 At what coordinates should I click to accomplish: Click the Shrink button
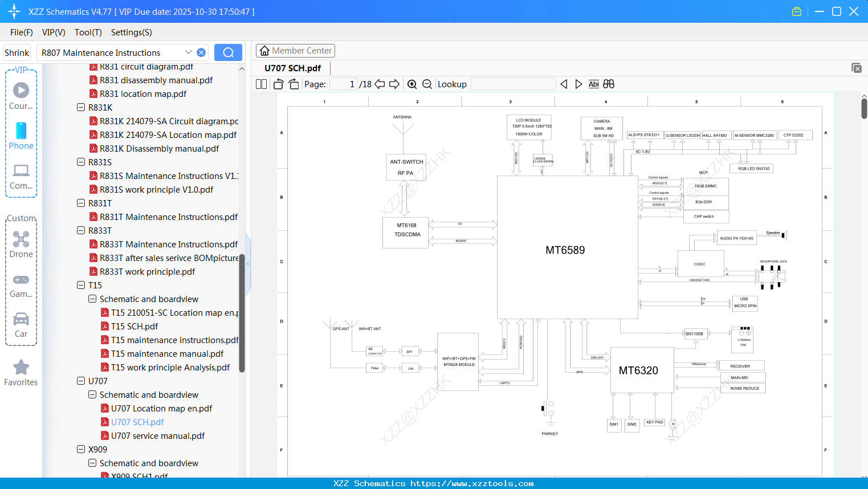click(17, 52)
